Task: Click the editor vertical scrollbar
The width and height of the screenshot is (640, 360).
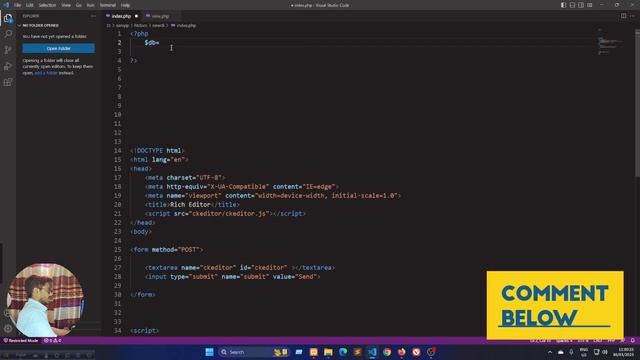Action: click(x=637, y=103)
